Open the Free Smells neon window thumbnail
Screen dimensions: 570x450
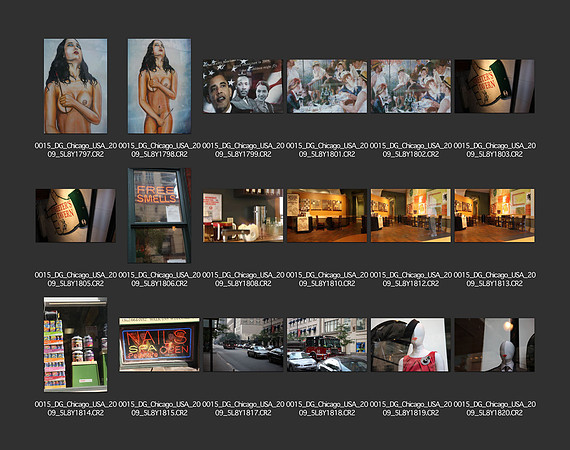tap(159, 216)
